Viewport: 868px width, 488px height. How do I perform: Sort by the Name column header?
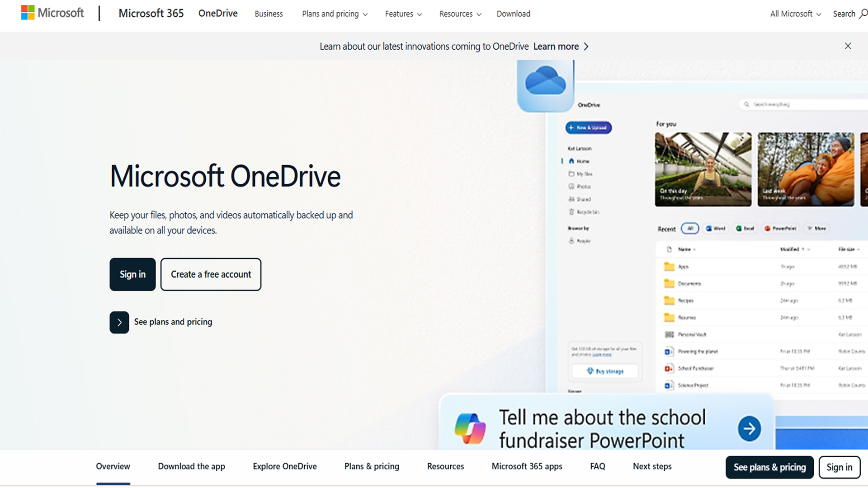tap(687, 249)
